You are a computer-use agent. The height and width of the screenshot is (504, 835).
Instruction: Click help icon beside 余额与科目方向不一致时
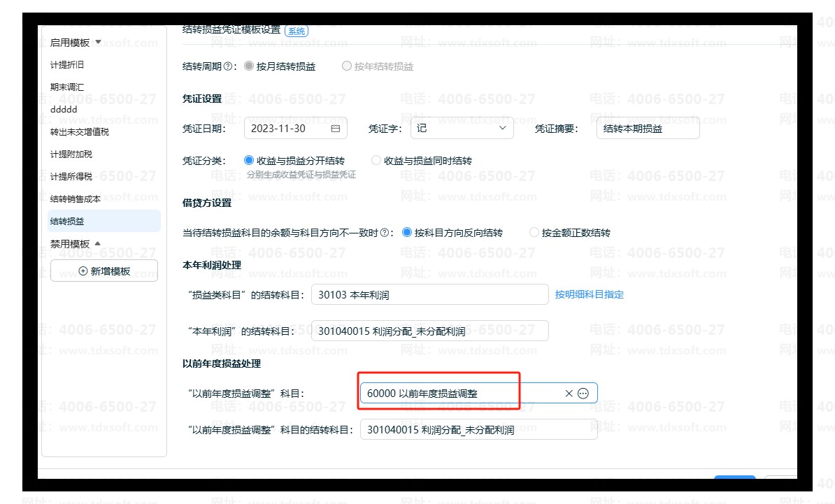coord(384,233)
